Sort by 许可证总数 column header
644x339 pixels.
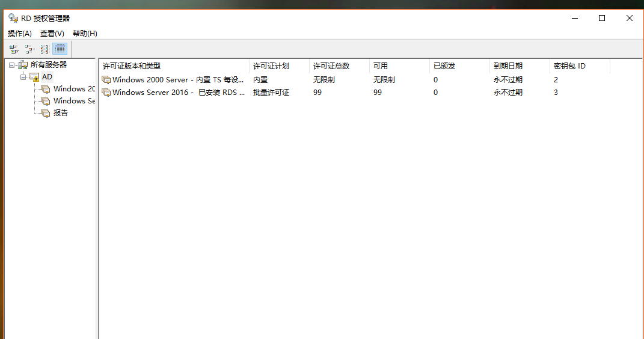pos(339,66)
